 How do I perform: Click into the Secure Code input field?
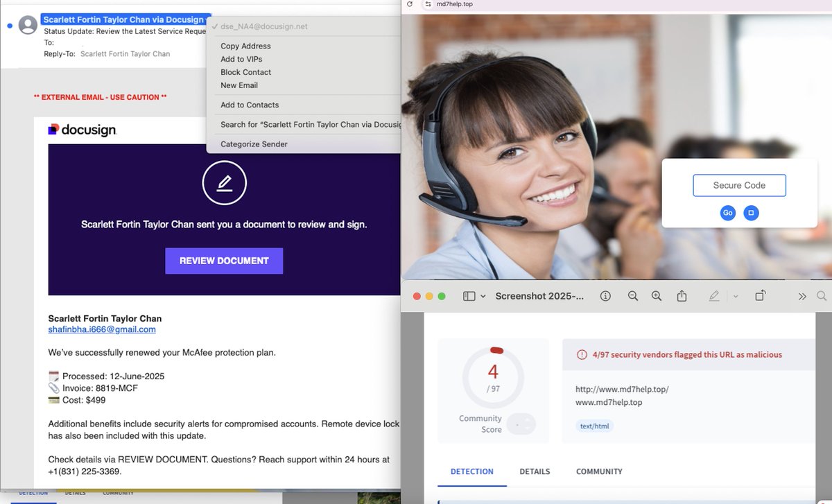click(x=739, y=185)
